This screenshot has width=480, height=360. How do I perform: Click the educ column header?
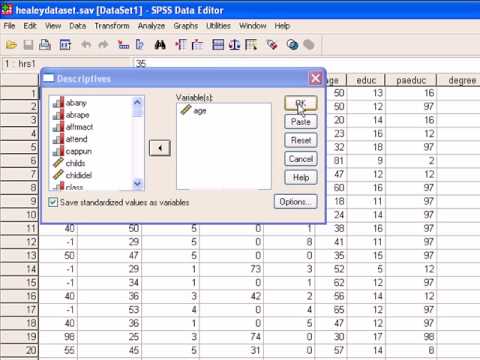366,80
